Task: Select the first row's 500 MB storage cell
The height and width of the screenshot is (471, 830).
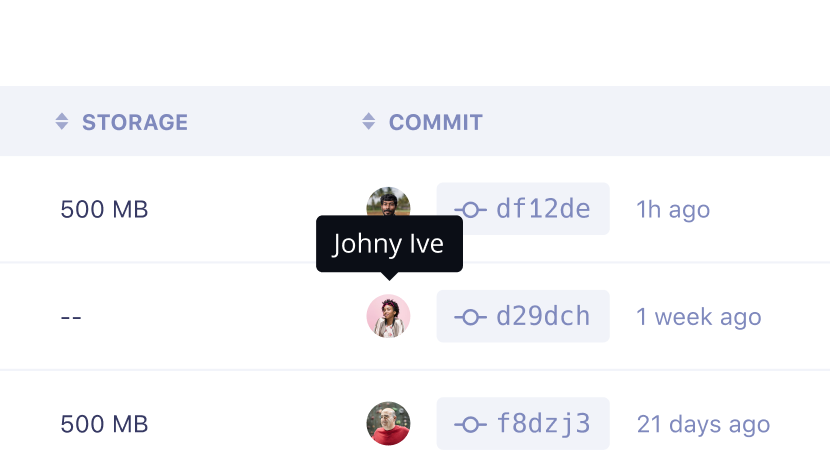Action: (104, 209)
